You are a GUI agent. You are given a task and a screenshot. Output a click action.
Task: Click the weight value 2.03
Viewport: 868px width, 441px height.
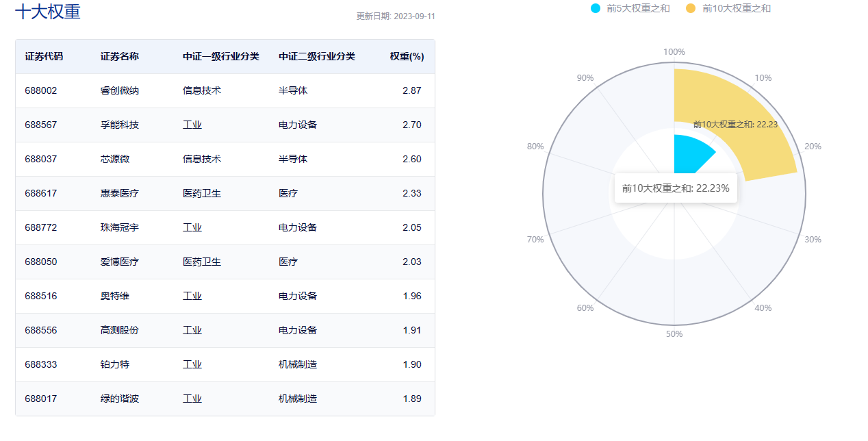coord(412,262)
